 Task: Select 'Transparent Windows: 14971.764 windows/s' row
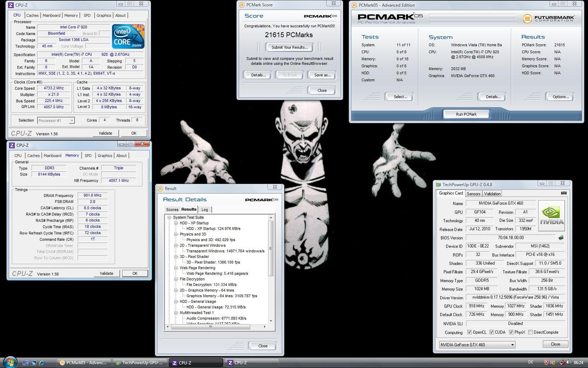pyautogui.click(x=225, y=251)
